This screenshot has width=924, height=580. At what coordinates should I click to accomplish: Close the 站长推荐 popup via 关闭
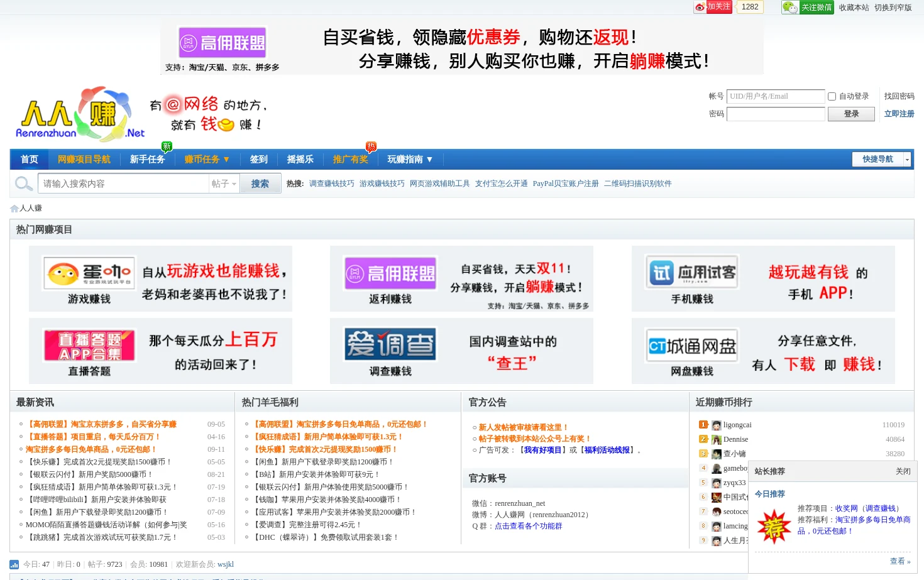click(x=903, y=471)
